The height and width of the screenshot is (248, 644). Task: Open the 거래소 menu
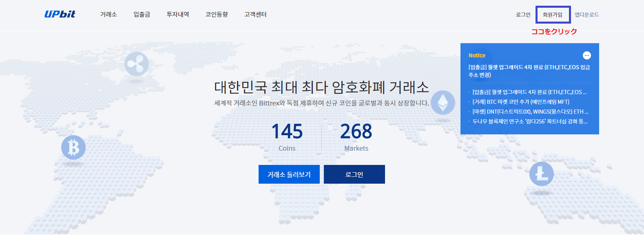(x=108, y=15)
